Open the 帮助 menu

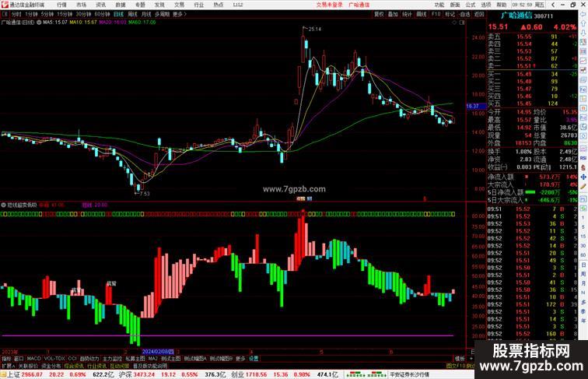click(x=502, y=5)
